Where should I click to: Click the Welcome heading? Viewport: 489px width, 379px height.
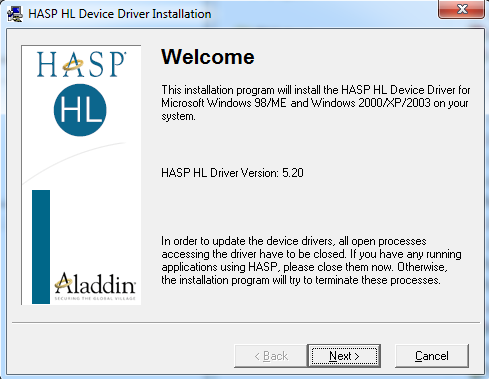pos(208,57)
